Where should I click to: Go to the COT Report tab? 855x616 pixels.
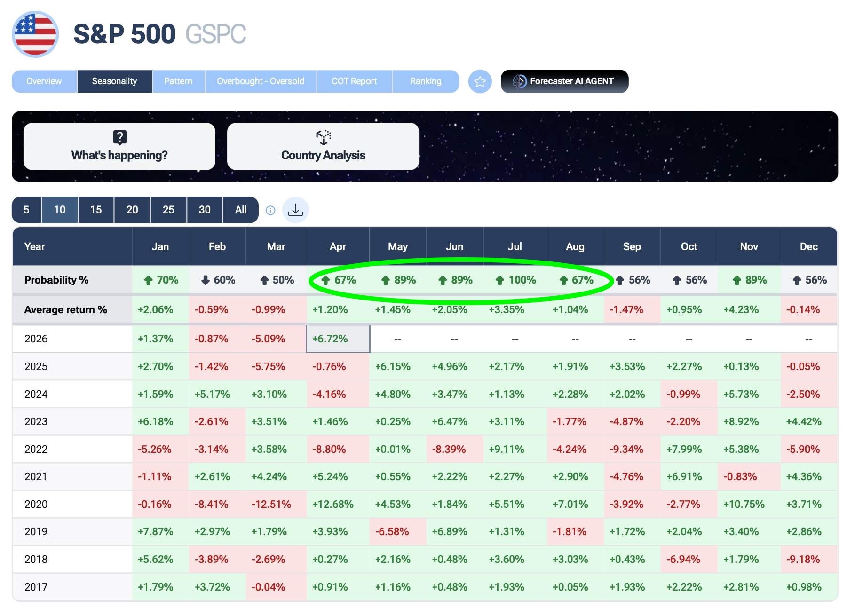click(354, 81)
